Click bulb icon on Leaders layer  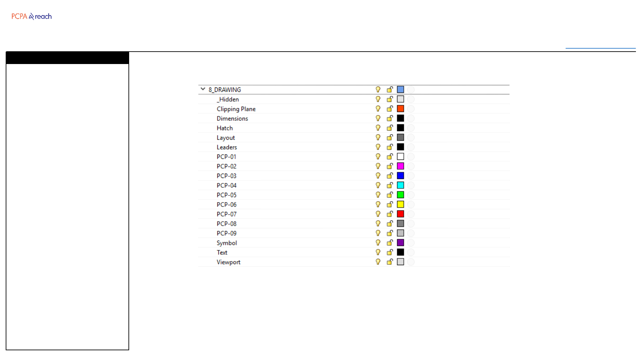[378, 147]
